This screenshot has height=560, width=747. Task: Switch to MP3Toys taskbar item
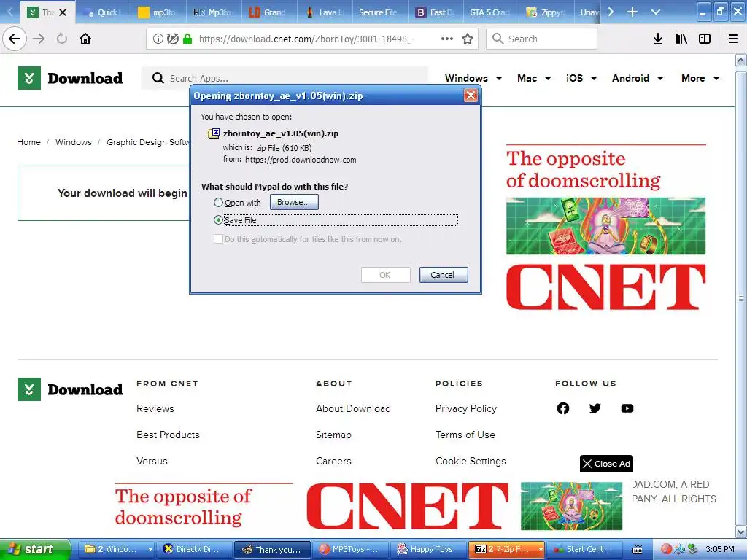click(351, 550)
